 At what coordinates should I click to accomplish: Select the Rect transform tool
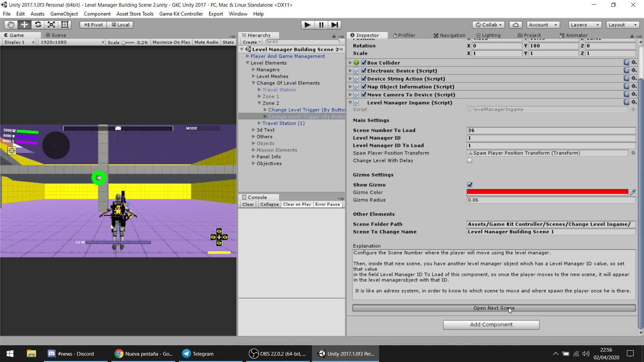click(65, 24)
